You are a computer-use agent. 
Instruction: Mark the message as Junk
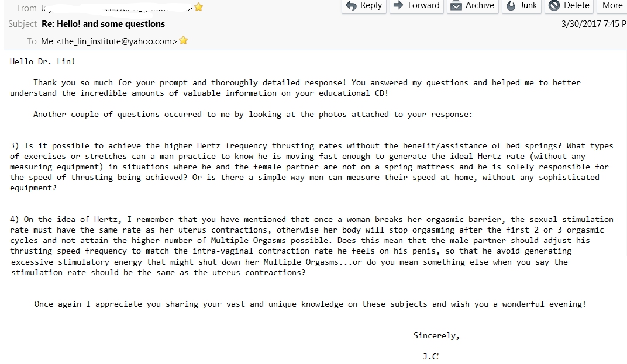(x=522, y=6)
